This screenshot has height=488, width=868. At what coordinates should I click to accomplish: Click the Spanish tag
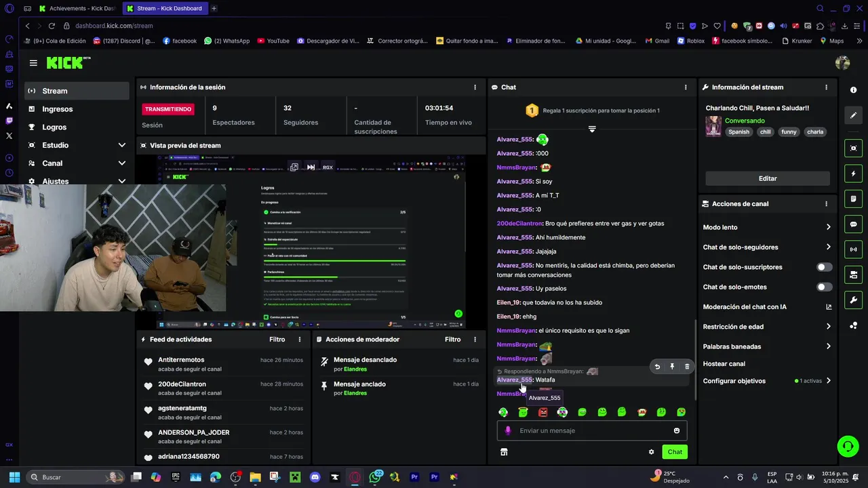pyautogui.click(x=738, y=132)
